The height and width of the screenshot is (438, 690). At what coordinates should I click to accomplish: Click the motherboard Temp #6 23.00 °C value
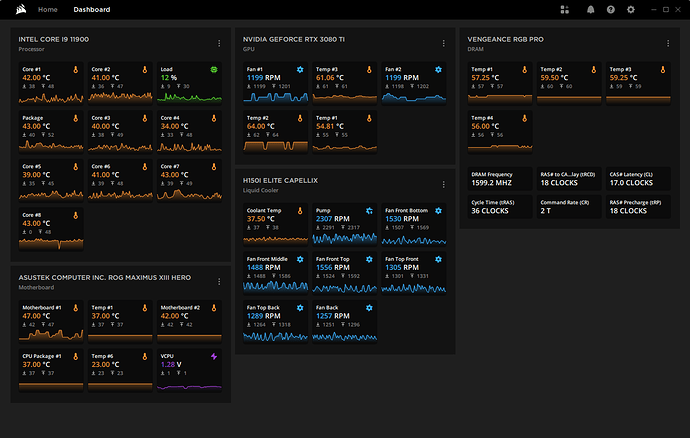click(105, 364)
